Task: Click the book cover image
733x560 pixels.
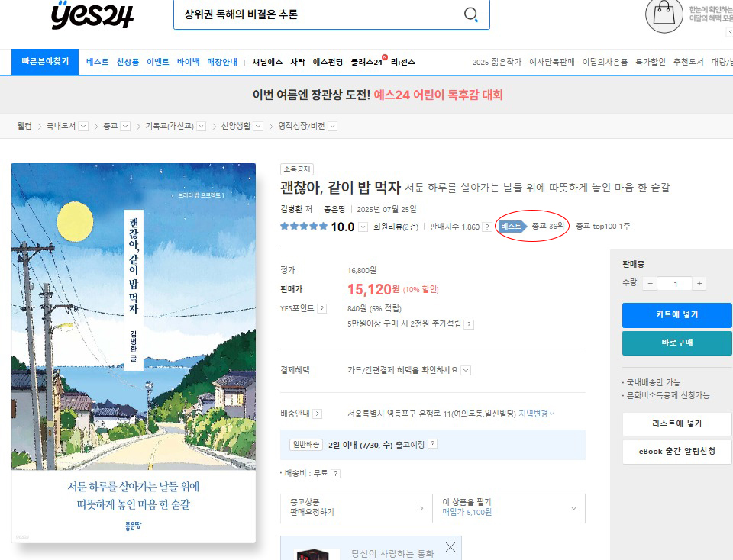Action: [x=134, y=353]
